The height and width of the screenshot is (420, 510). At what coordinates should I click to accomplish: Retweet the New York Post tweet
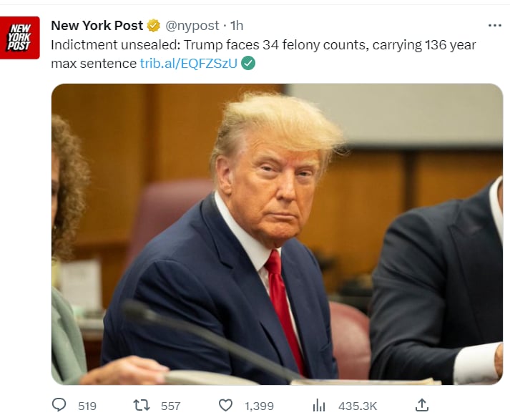pos(142,406)
